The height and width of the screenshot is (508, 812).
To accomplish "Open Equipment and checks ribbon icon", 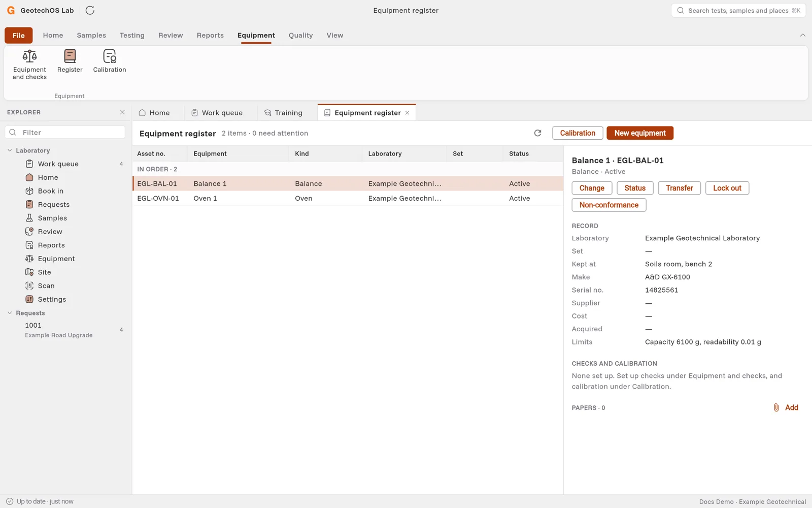I will [x=29, y=65].
